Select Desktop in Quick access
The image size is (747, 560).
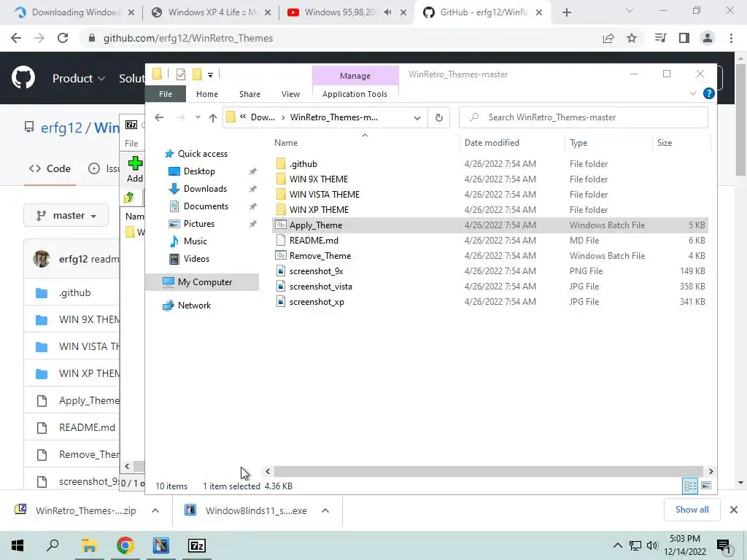199,171
